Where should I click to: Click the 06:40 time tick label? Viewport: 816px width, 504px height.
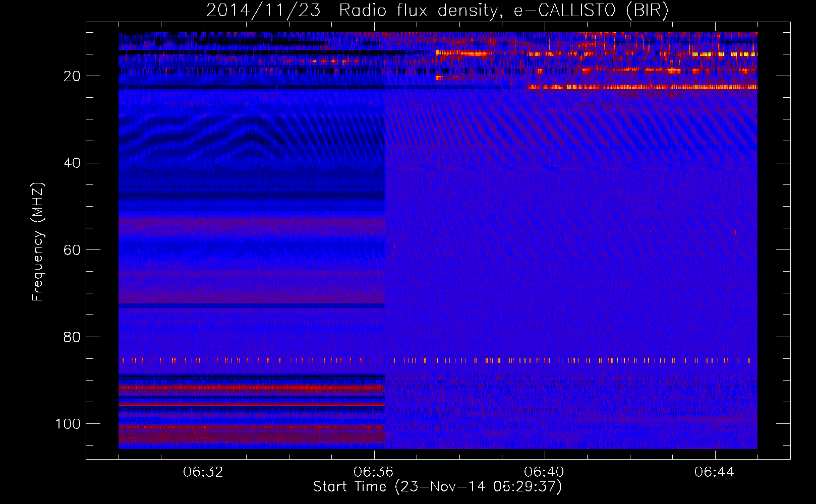544,472
